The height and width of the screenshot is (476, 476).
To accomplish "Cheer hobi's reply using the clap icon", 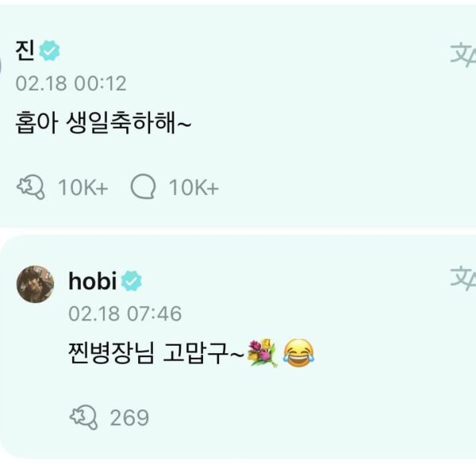I will (x=83, y=416).
